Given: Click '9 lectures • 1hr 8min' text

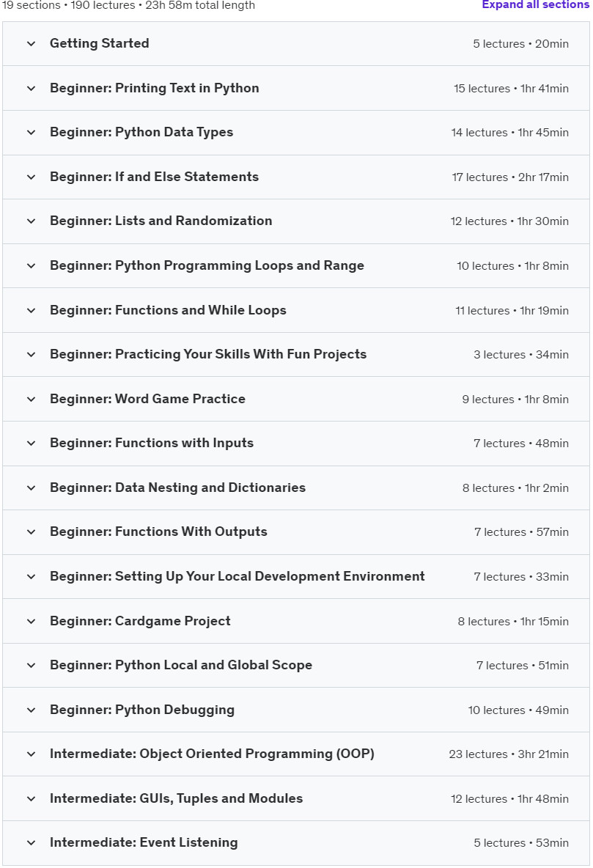Looking at the screenshot, I should 515,399.
